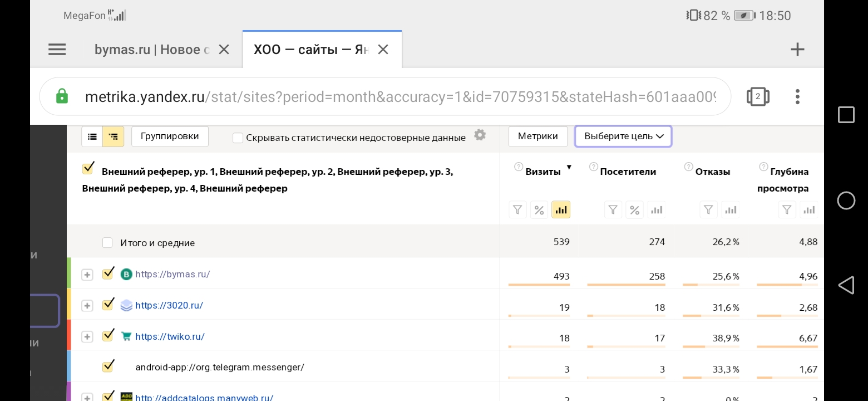
Task: Uncheck the https://3020.ru/ row checkbox
Action: point(108,305)
